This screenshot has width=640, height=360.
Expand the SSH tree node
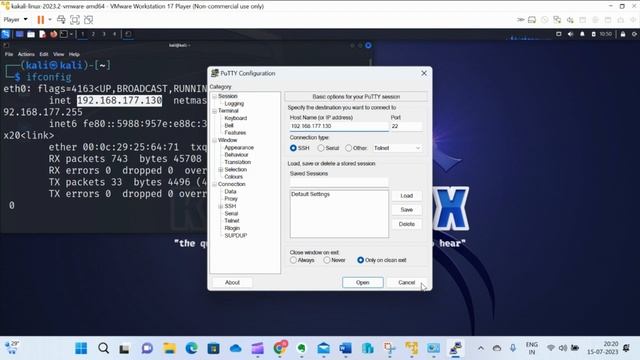pyautogui.click(x=220, y=207)
